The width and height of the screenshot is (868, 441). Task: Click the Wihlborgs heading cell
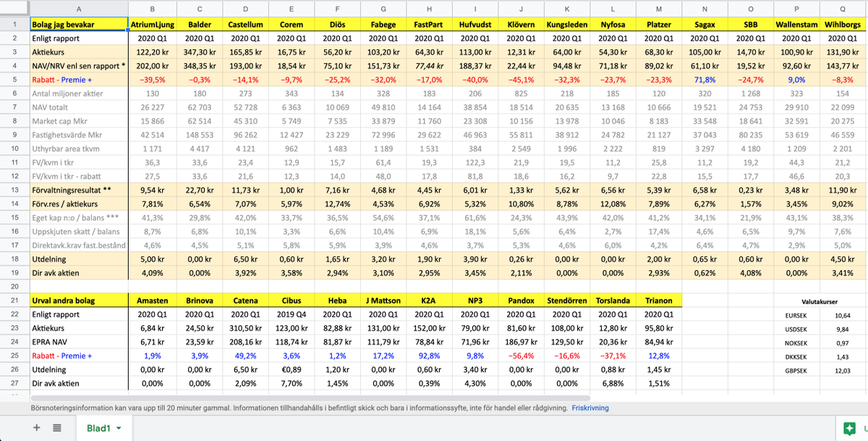click(843, 24)
